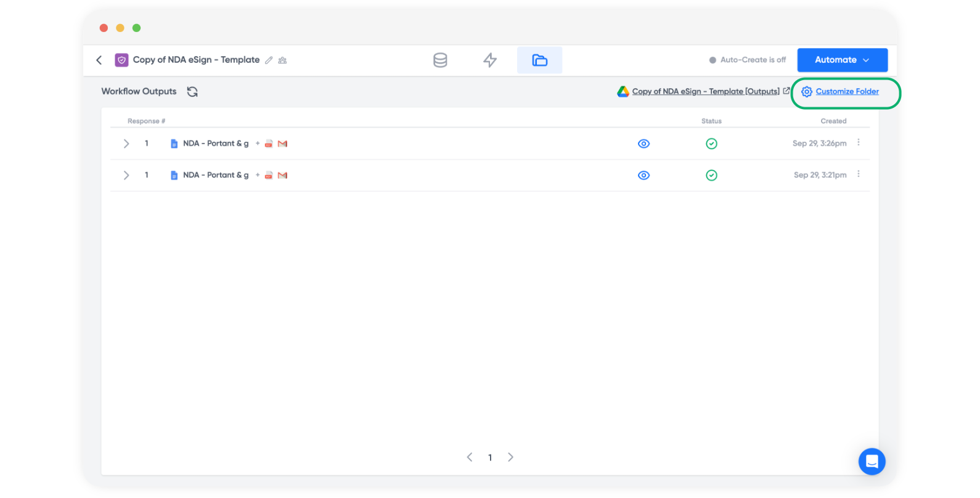Open Copy of NDA eSign Outputs folder link
980x498 pixels.
pyautogui.click(x=706, y=91)
